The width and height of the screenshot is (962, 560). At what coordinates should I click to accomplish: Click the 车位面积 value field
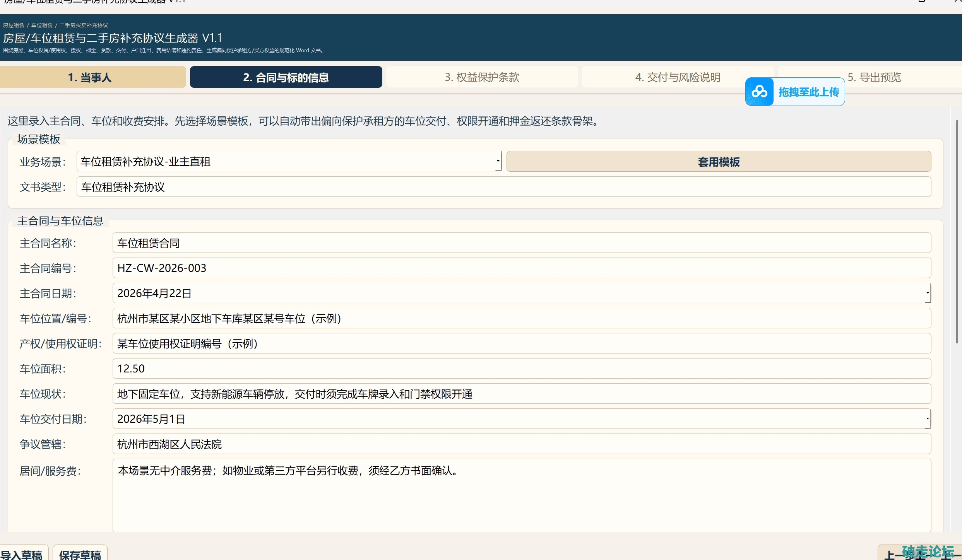(x=521, y=368)
